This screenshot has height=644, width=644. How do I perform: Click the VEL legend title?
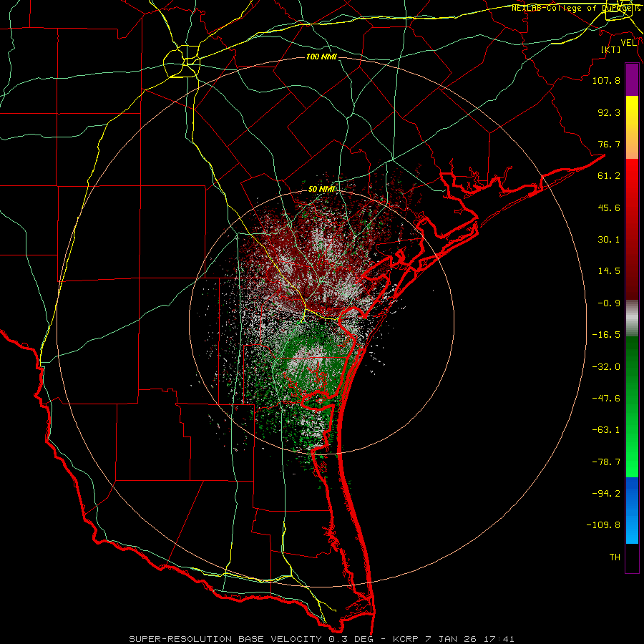(x=628, y=43)
